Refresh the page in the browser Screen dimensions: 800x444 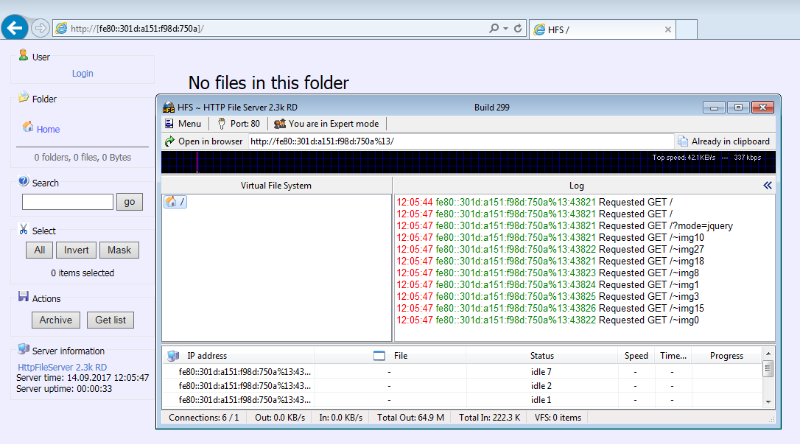[517, 28]
